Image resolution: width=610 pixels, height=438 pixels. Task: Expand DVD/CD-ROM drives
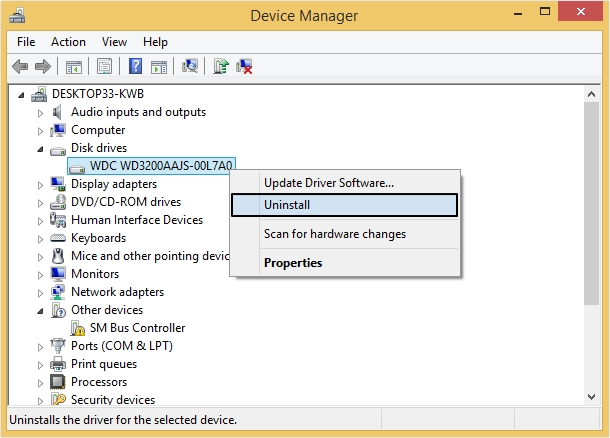click(x=40, y=203)
